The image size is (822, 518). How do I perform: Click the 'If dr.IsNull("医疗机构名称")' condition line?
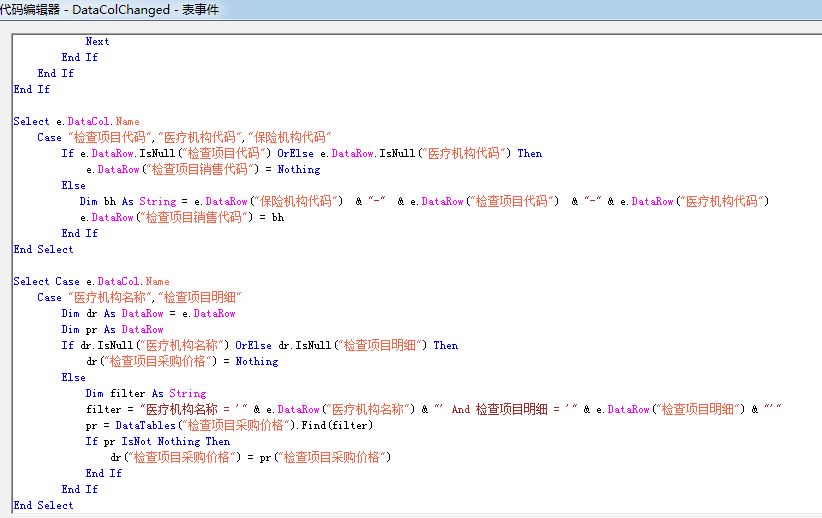click(260, 346)
